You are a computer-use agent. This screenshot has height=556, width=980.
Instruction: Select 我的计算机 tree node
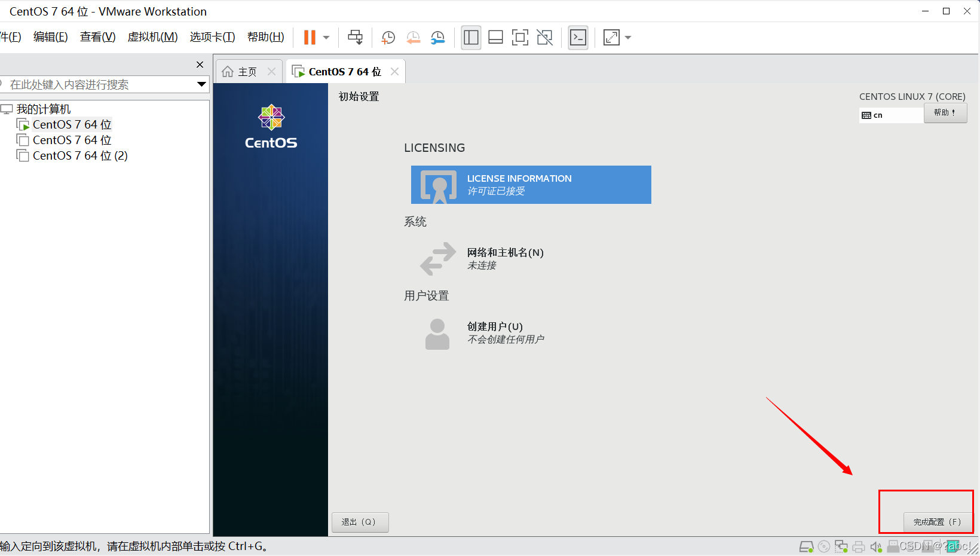click(x=44, y=109)
